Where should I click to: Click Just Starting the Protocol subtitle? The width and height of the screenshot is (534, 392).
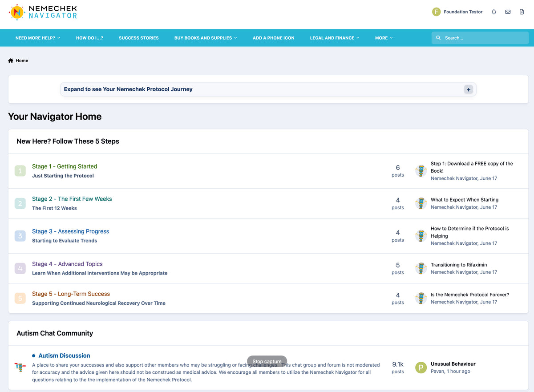click(x=63, y=176)
